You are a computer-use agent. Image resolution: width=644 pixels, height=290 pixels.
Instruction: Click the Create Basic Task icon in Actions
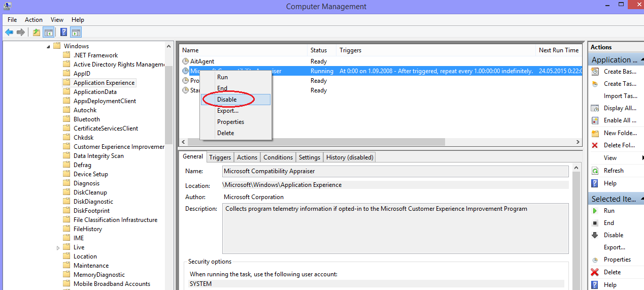pyautogui.click(x=595, y=72)
